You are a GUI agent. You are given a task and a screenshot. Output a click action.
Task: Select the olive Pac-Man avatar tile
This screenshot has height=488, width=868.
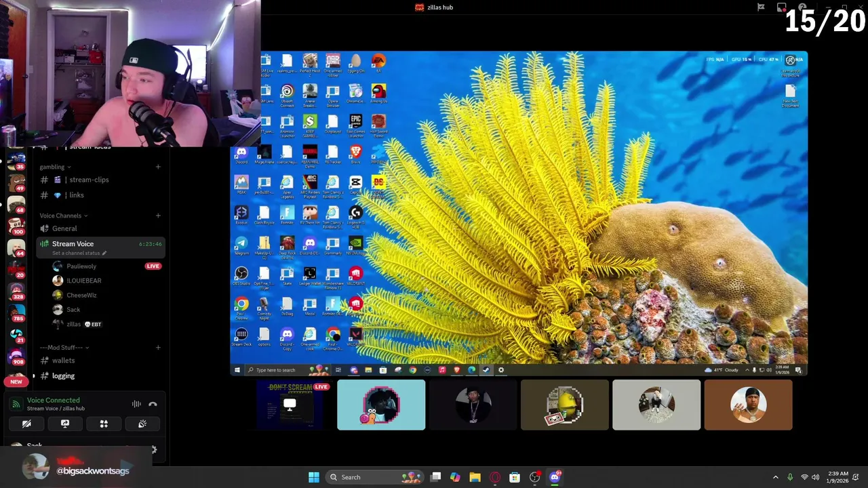[565, 405]
